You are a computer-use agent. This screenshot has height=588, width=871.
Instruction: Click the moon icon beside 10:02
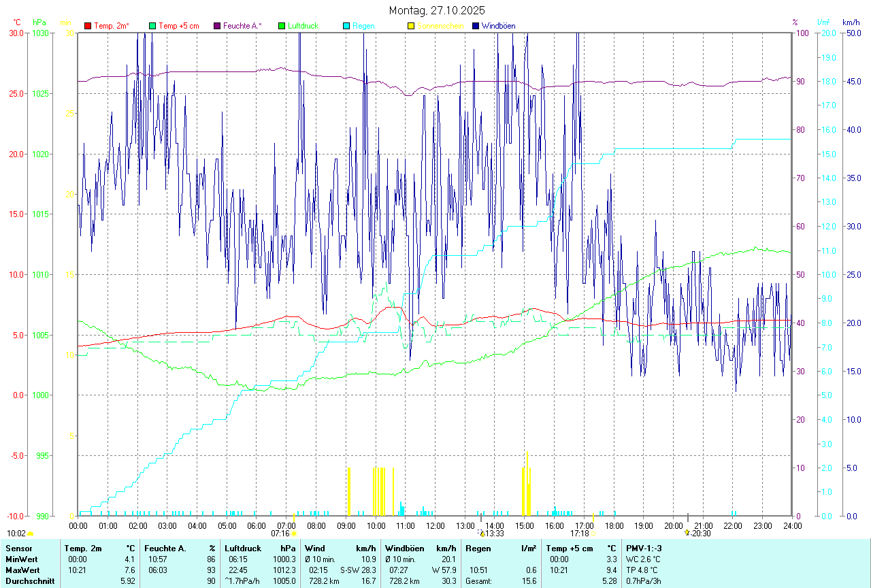click(x=31, y=534)
